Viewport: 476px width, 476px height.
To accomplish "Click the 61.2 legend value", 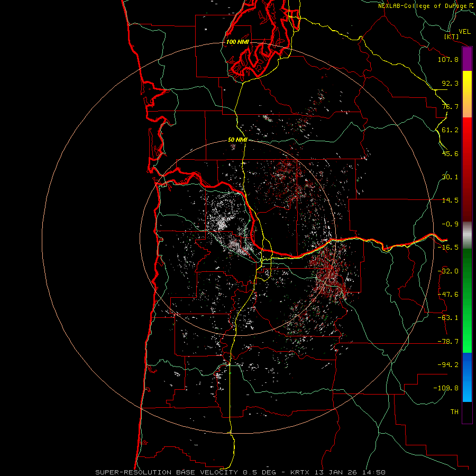I will coord(450,130).
